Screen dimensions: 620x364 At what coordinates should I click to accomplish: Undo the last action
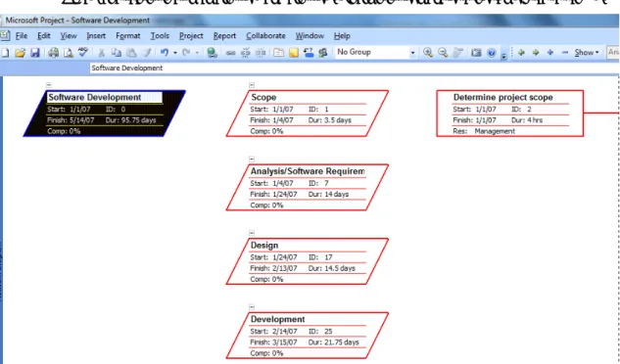pos(165,52)
